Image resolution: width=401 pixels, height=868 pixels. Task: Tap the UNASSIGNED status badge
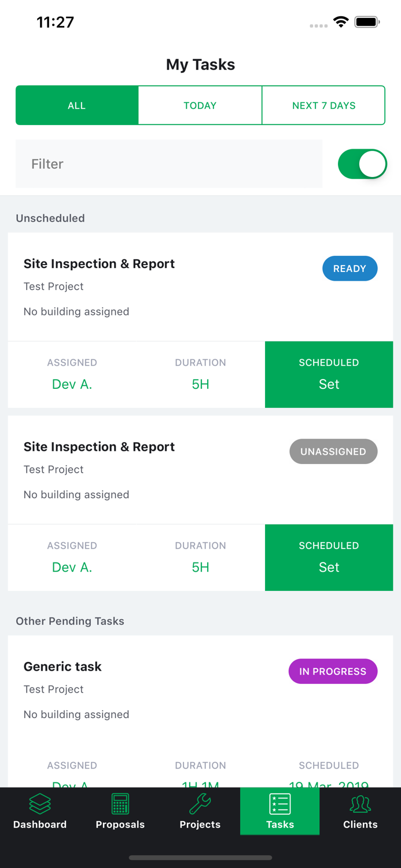tap(333, 451)
